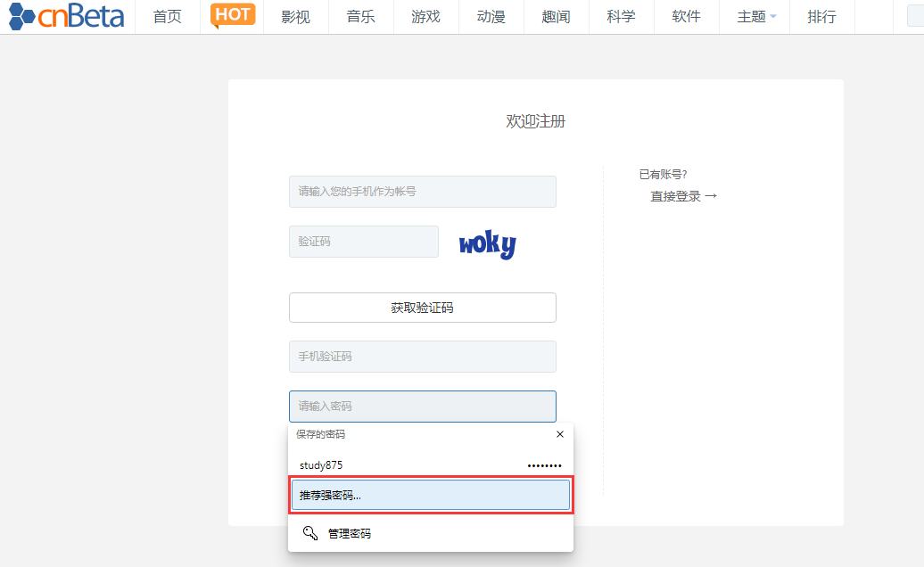
Task: Select saved account study875
Action: click(x=430, y=465)
